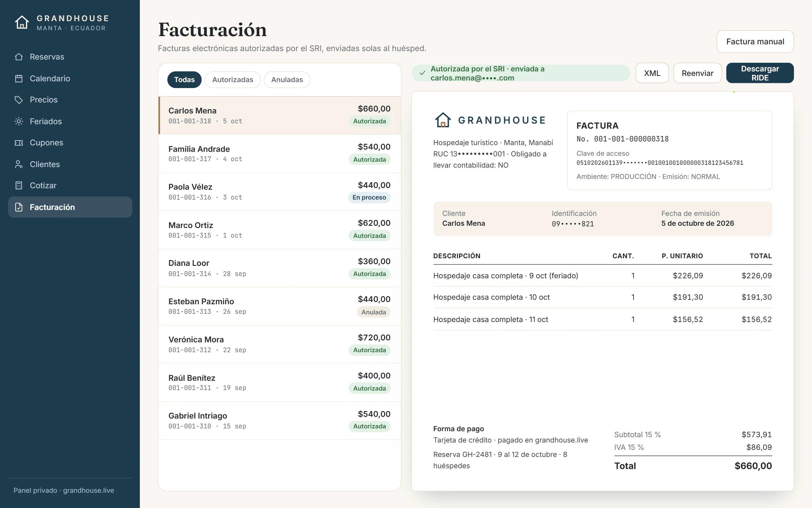Open Cupones in the sidebar
812x508 pixels.
pos(70,143)
